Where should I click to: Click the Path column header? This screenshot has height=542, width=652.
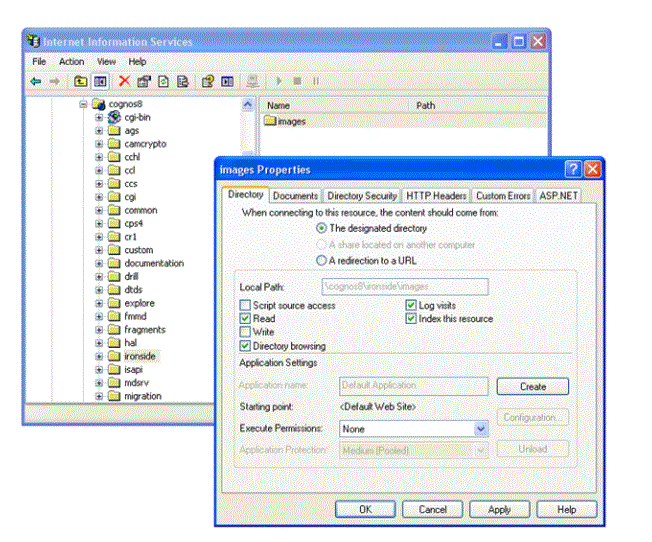[x=477, y=106]
